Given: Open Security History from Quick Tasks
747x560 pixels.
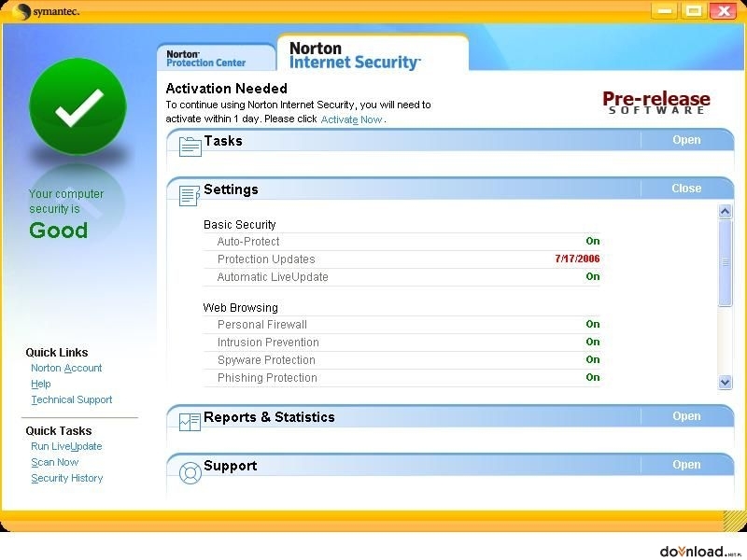Looking at the screenshot, I should [66, 478].
